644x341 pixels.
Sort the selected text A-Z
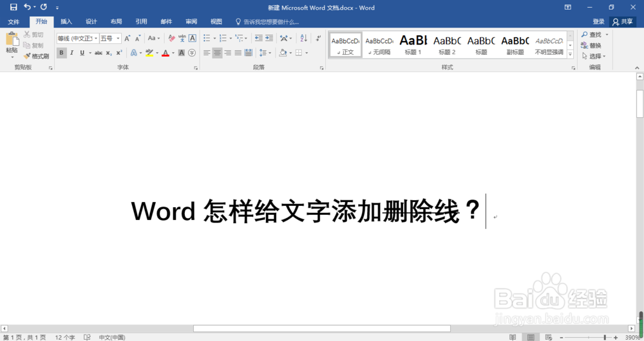tap(303, 38)
